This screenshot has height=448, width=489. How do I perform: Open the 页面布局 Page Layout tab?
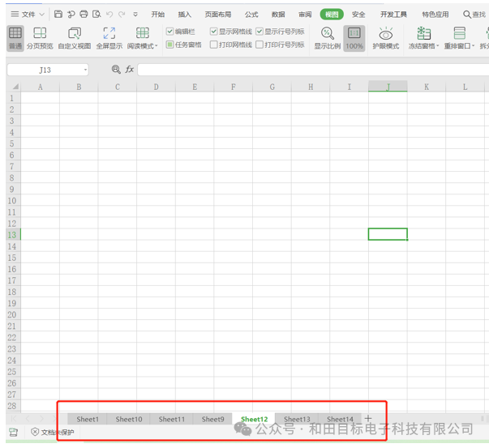tap(218, 15)
